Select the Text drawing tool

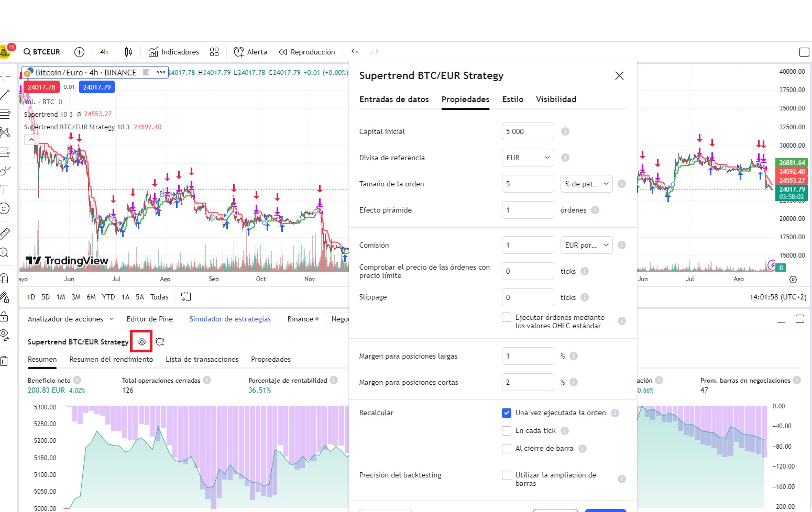point(5,190)
